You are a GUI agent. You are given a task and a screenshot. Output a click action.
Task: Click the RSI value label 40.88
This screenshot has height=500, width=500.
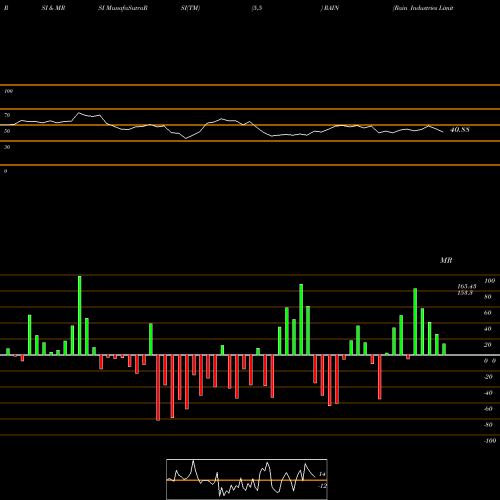click(460, 130)
